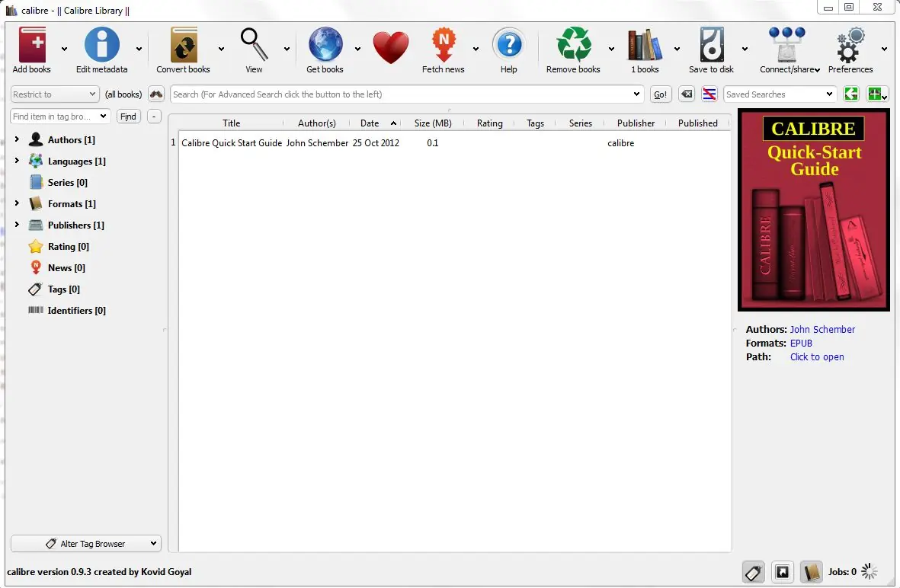Click the red heart donate icon
Image resolution: width=900 pixels, height=588 pixels.
390,47
